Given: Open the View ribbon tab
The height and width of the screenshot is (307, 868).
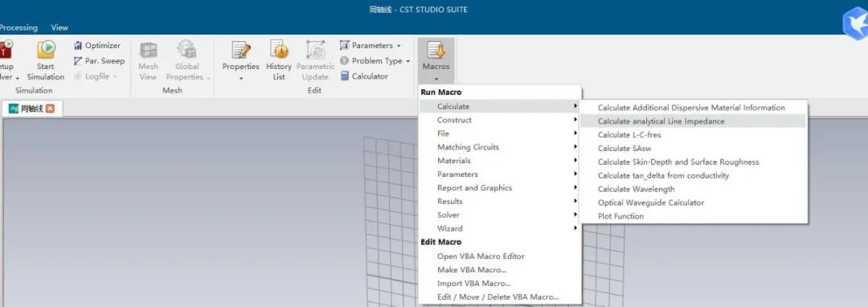Looking at the screenshot, I should pos(59,27).
